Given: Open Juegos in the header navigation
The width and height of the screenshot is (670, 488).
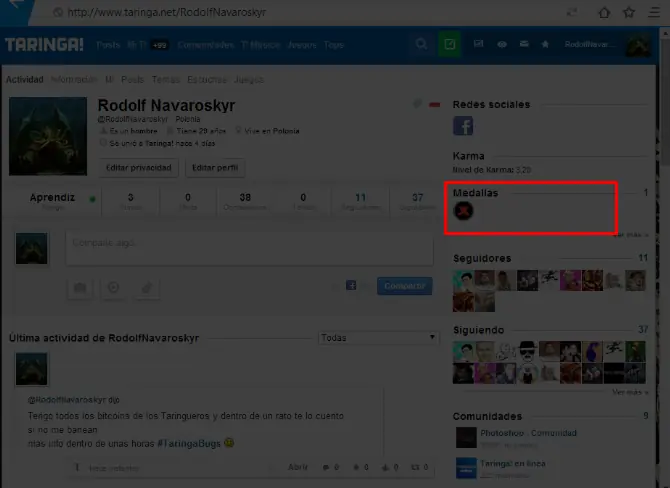Looking at the screenshot, I should 302,45.
